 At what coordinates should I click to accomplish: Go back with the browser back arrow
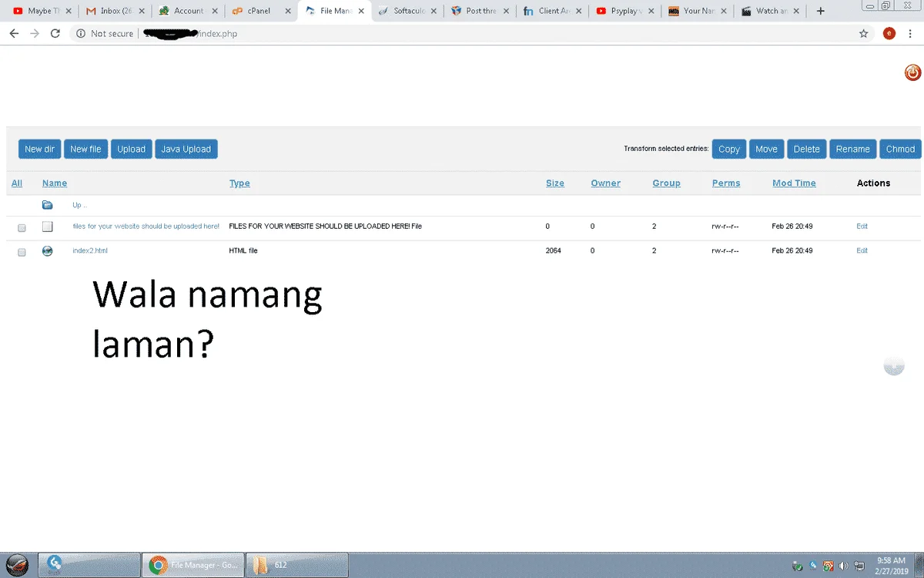(14, 34)
